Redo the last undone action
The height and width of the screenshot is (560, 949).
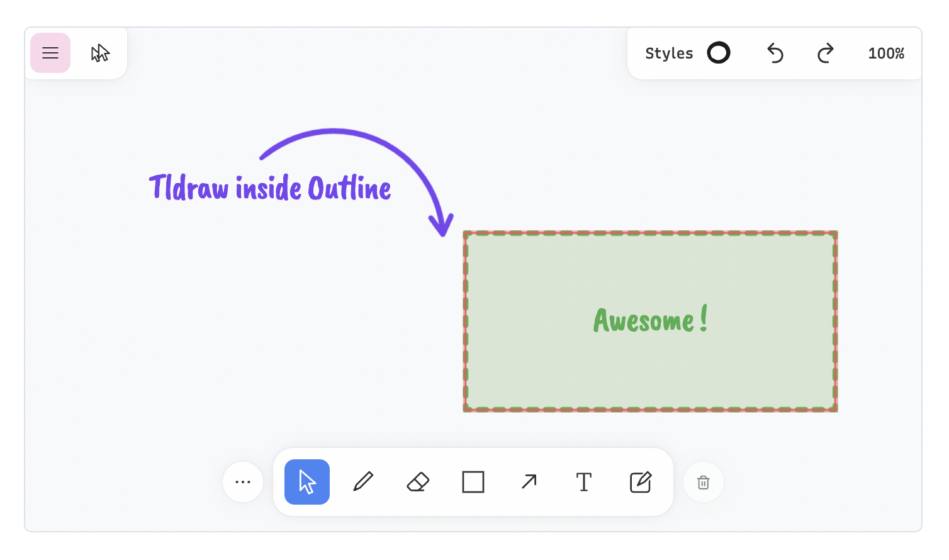point(825,53)
